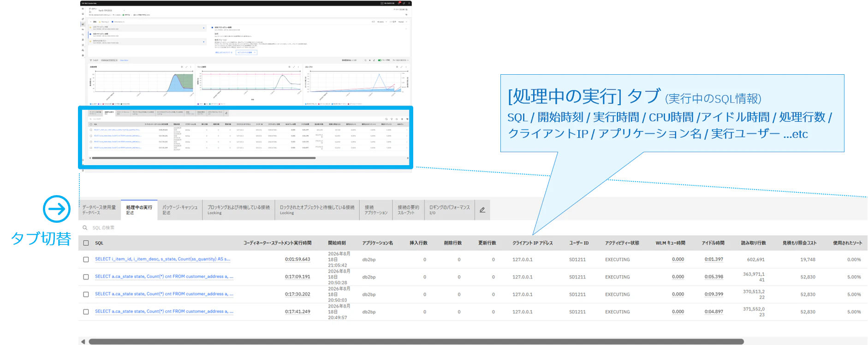The image size is (868, 345).
Task: Open SELECT a.ca_state link started 20:50:03
Action: click(164, 294)
